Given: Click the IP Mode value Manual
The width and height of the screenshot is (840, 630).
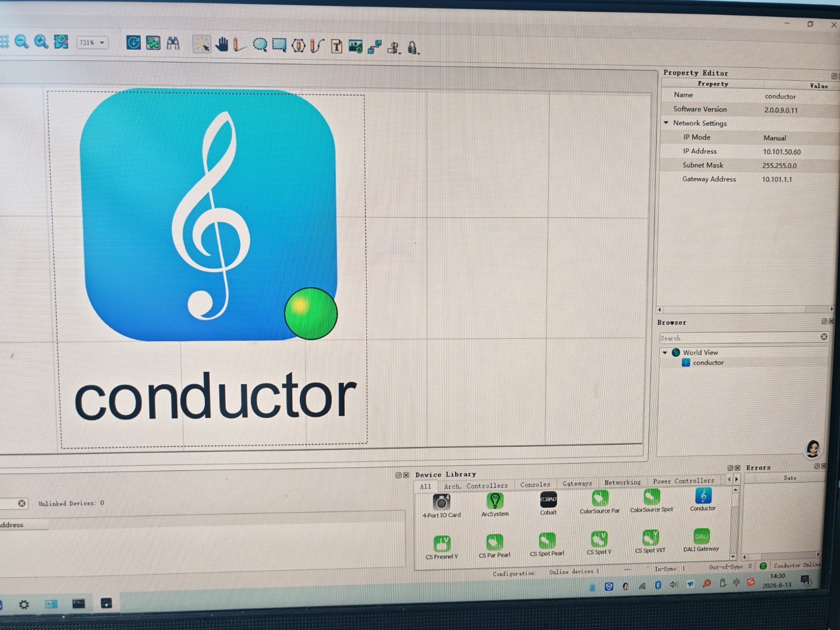Looking at the screenshot, I should pyautogui.click(x=774, y=138).
